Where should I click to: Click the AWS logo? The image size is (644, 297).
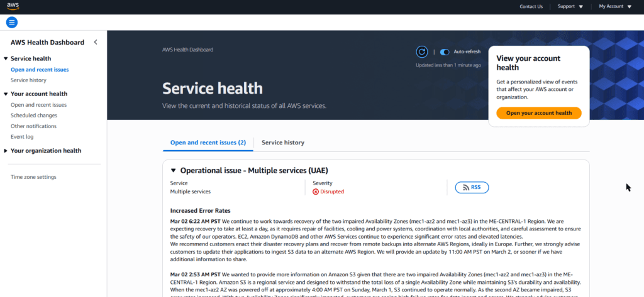pyautogui.click(x=13, y=6)
